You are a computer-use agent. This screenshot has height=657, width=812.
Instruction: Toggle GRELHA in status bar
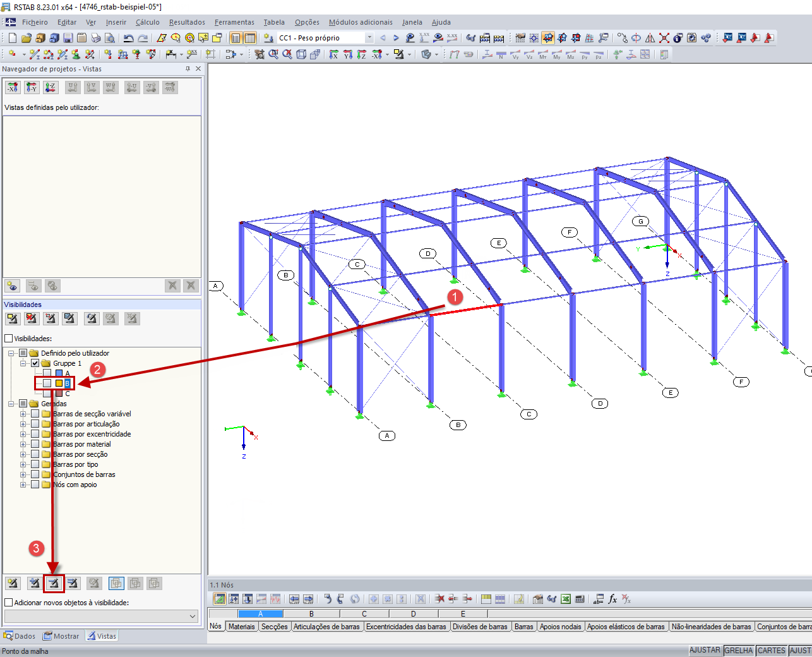click(739, 650)
